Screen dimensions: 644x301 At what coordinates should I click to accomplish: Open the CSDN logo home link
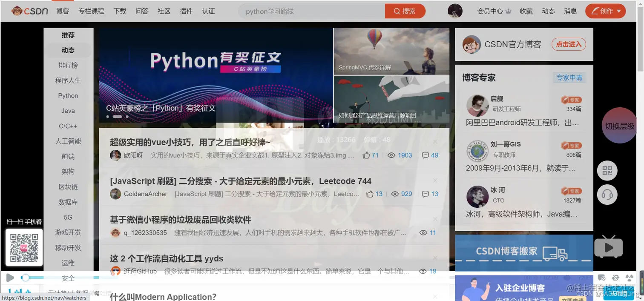pyautogui.click(x=30, y=11)
